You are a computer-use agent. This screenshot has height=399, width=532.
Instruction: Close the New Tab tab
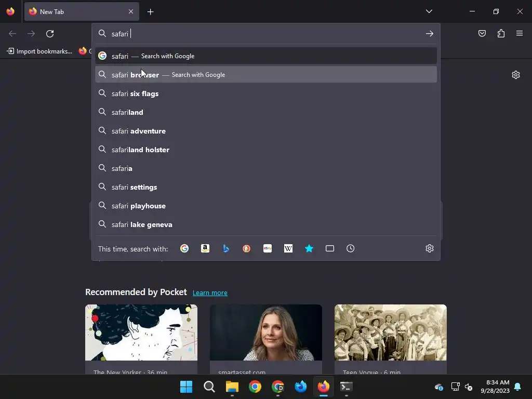coord(131,11)
